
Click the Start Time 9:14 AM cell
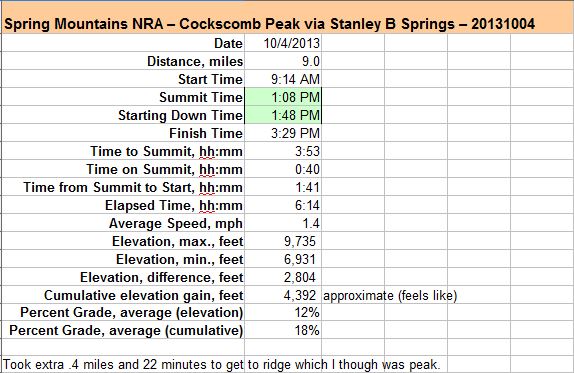283,79
